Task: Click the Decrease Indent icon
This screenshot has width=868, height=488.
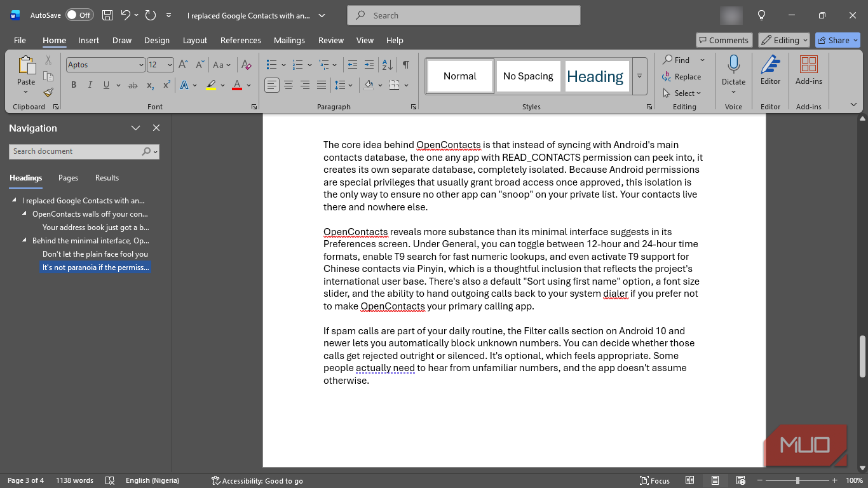Action: coord(353,65)
